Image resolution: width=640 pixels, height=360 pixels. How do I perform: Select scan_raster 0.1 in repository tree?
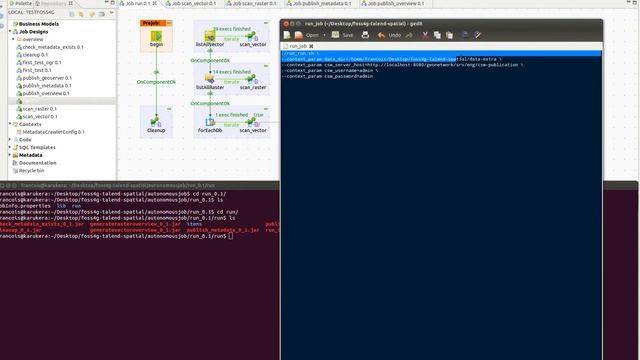[x=36, y=109]
